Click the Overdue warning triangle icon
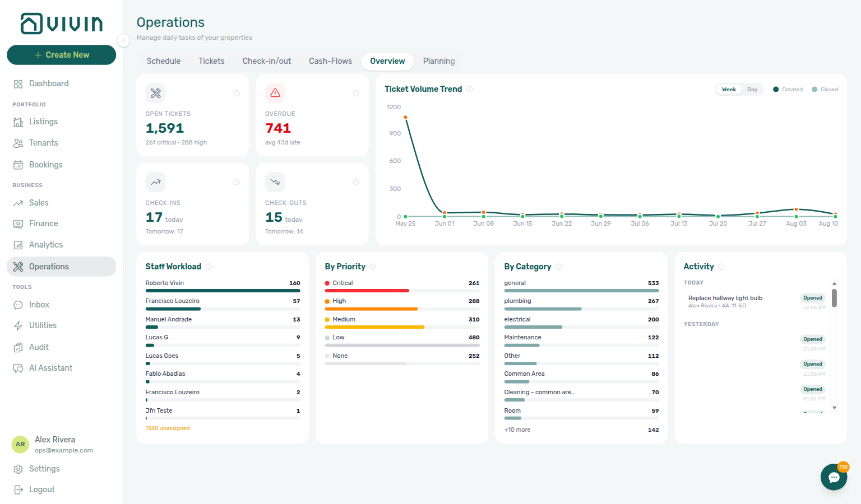Viewport: 861px width, 504px height. [x=275, y=93]
